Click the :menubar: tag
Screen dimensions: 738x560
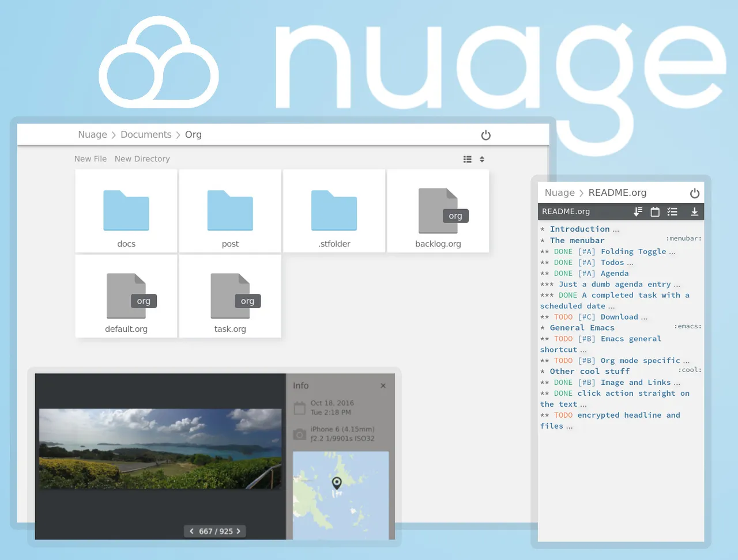click(x=684, y=239)
